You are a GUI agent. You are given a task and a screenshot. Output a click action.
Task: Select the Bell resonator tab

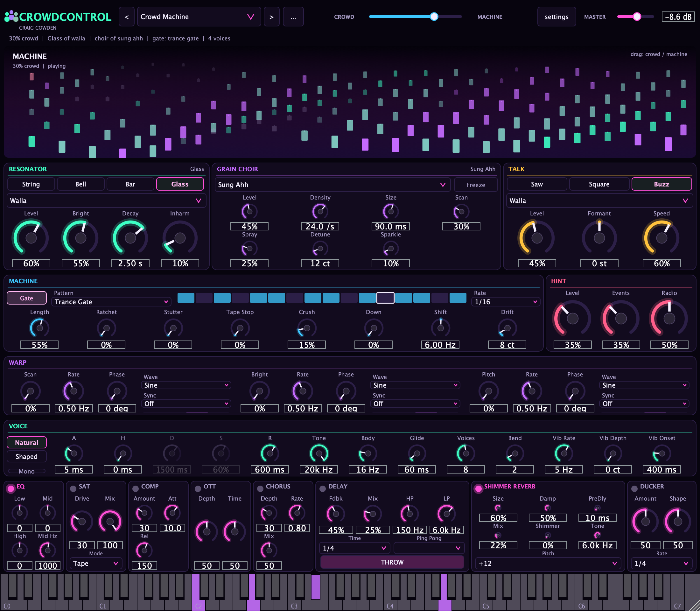click(x=80, y=184)
